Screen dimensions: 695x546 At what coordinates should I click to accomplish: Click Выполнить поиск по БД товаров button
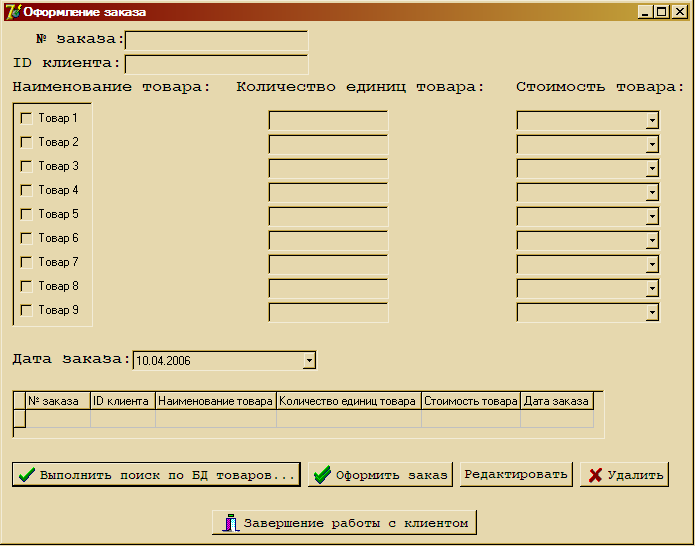click(156, 475)
